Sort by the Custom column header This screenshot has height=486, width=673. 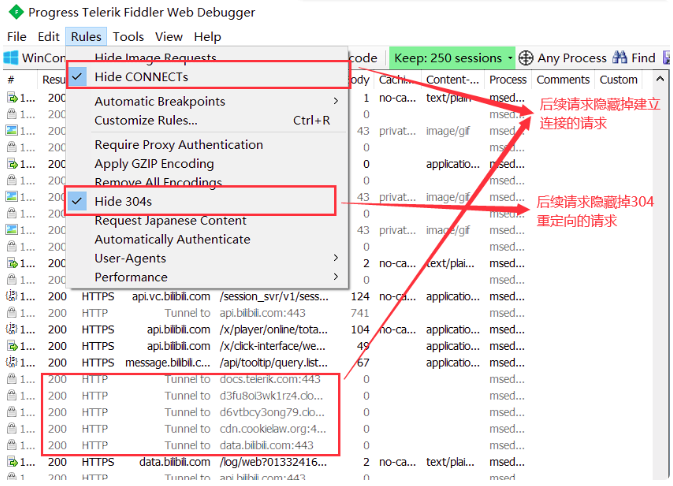pos(618,80)
